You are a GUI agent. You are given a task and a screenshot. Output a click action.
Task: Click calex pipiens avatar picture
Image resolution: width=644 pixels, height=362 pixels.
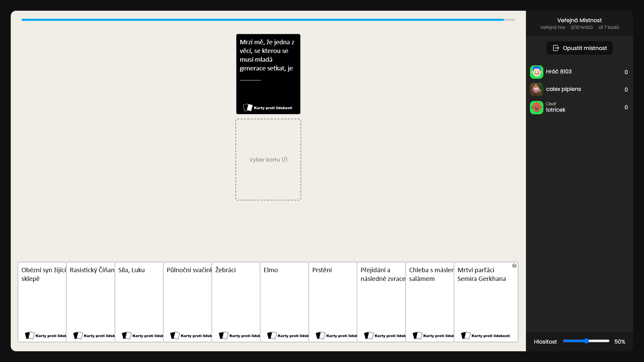coord(536,89)
